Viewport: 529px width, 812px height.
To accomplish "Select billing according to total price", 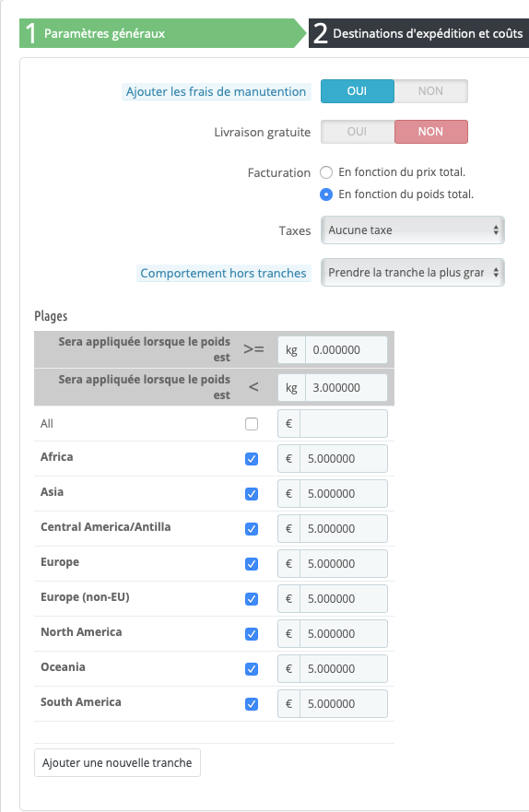I will [326, 172].
